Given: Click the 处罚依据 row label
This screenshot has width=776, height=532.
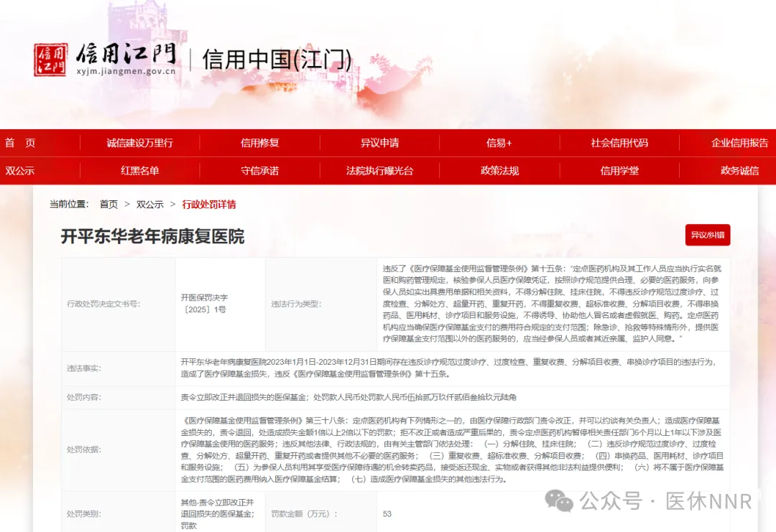Looking at the screenshot, I should (83, 449).
